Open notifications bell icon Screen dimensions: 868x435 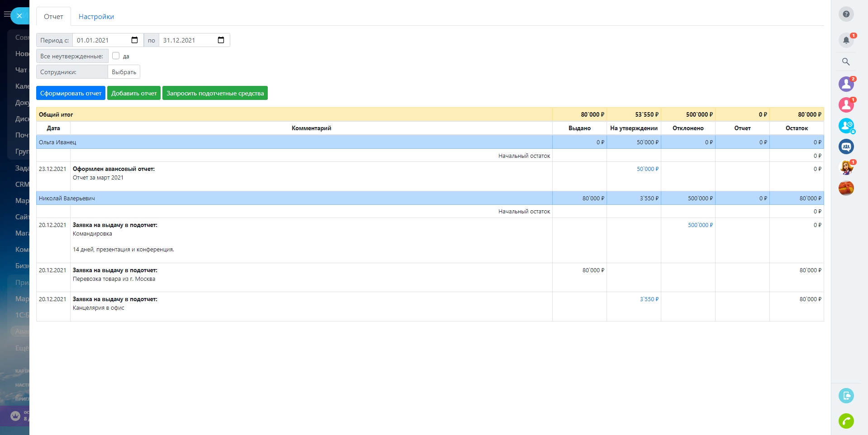(846, 40)
